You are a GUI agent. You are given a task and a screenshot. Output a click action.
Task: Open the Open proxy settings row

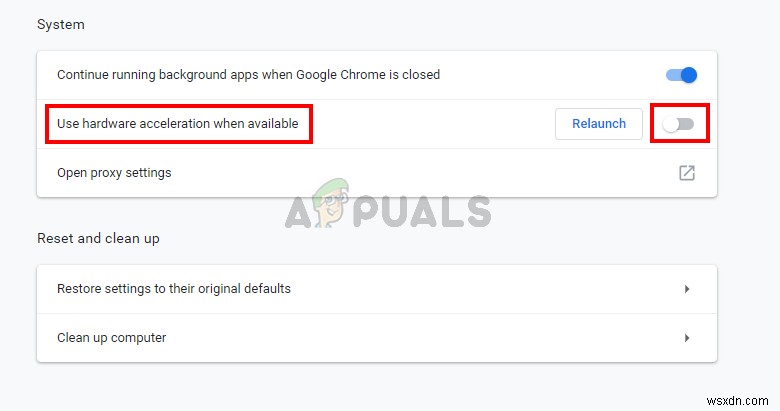click(x=377, y=173)
